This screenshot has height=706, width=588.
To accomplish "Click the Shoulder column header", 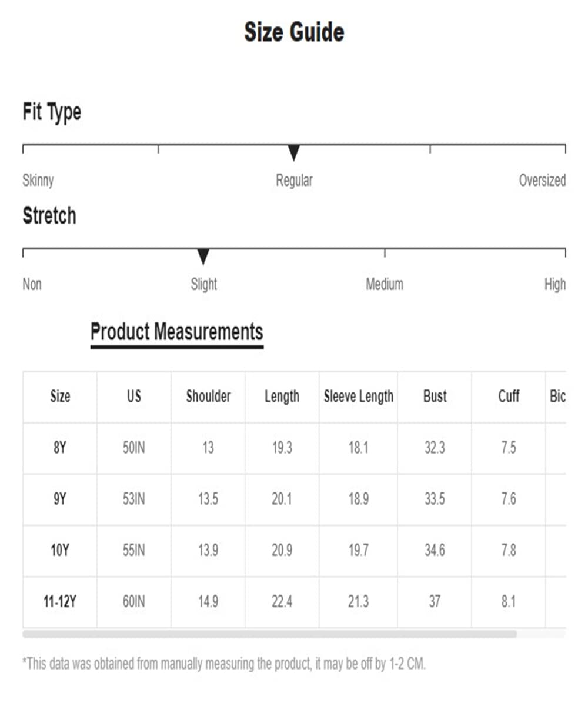I will pyautogui.click(x=208, y=397).
